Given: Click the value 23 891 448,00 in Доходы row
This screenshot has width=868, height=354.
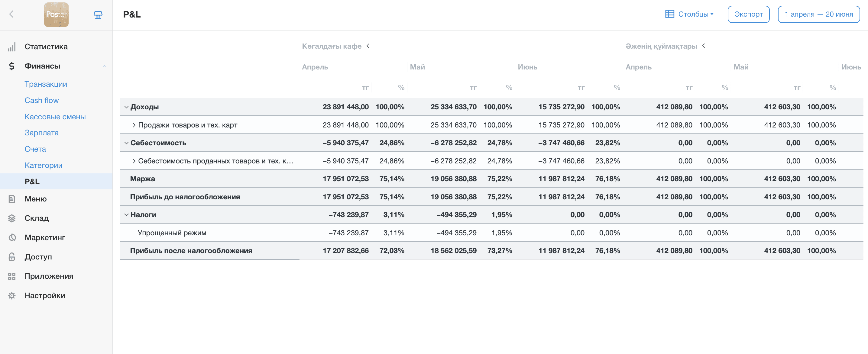Looking at the screenshot, I should point(345,107).
